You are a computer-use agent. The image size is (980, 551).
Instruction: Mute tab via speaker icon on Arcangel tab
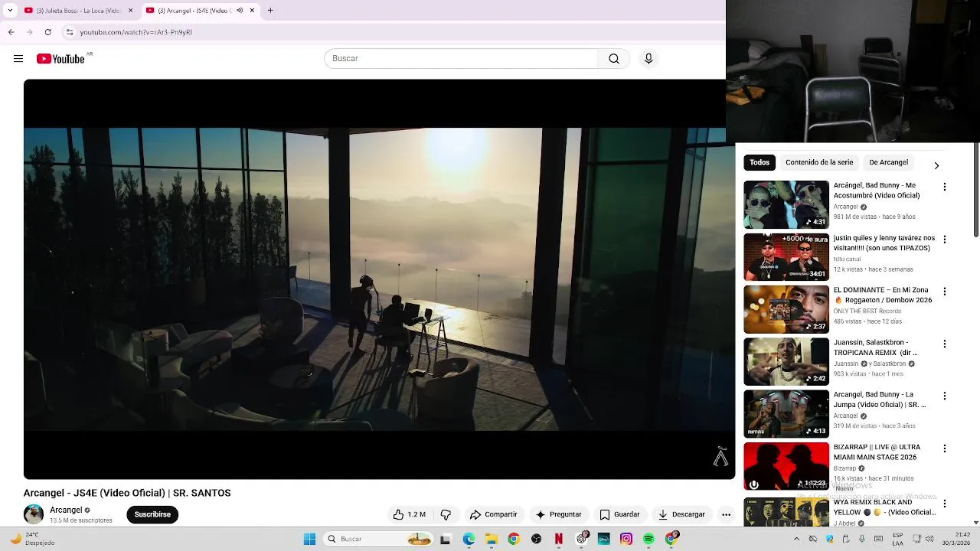click(x=240, y=11)
